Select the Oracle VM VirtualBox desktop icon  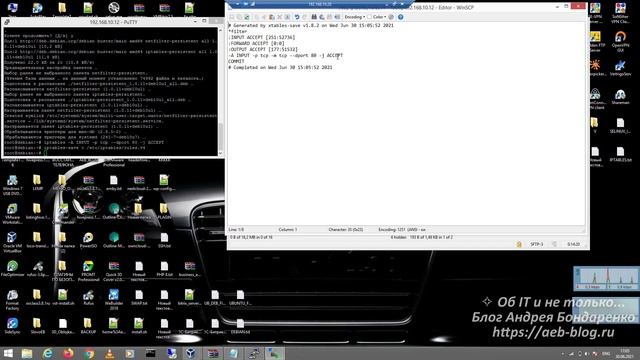(x=12, y=242)
